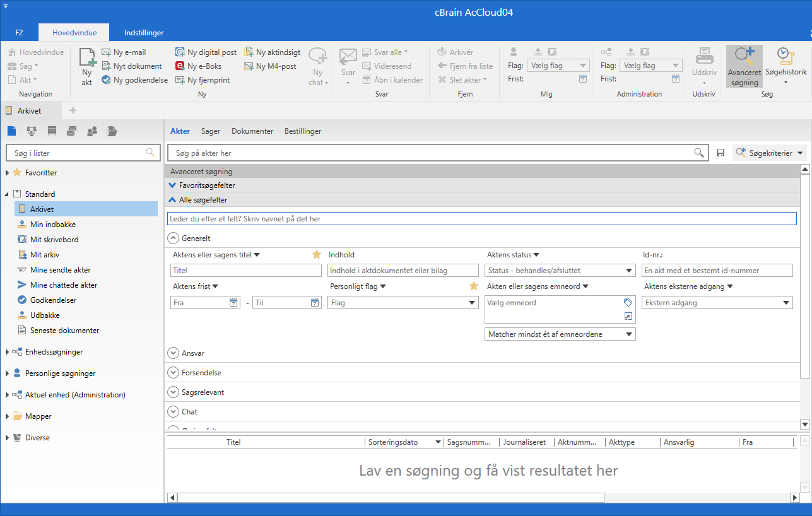The width and height of the screenshot is (812, 516).
Task: Toggle favorite star for Personligt flag
Action: pos(474,286)
